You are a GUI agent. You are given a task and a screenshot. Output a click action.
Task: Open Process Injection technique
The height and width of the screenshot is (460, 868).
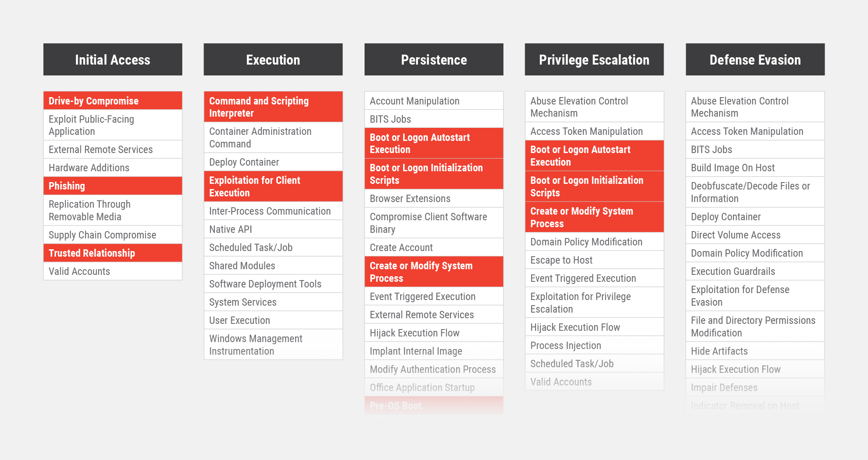(595, 345)
